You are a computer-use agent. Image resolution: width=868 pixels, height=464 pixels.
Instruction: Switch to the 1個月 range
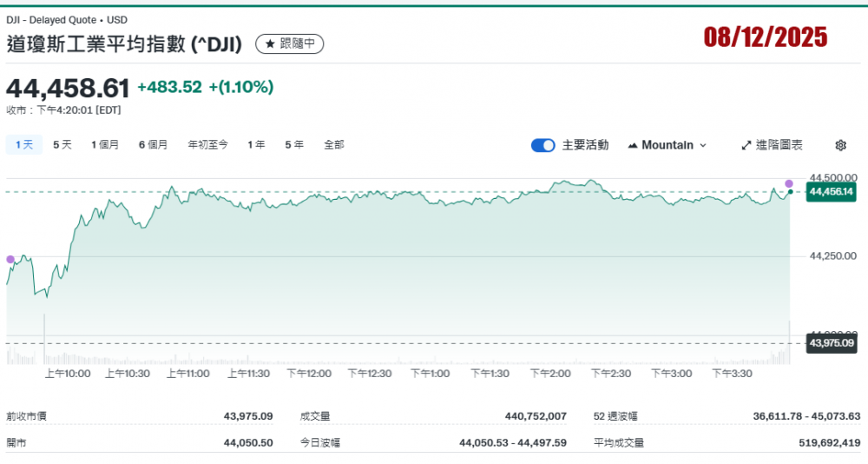[105, 145]
